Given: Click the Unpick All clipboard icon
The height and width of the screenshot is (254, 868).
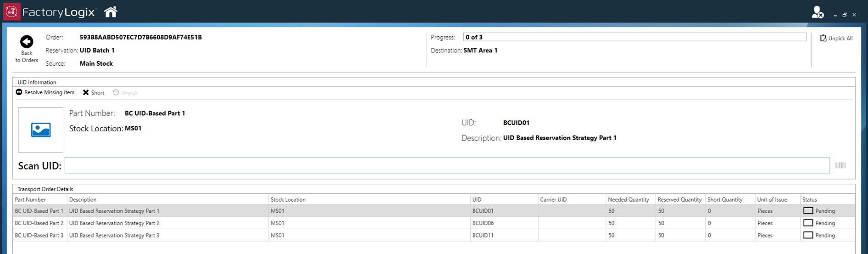Looking at the screenshot, I should pyautogui.click(x=823, y=38).
